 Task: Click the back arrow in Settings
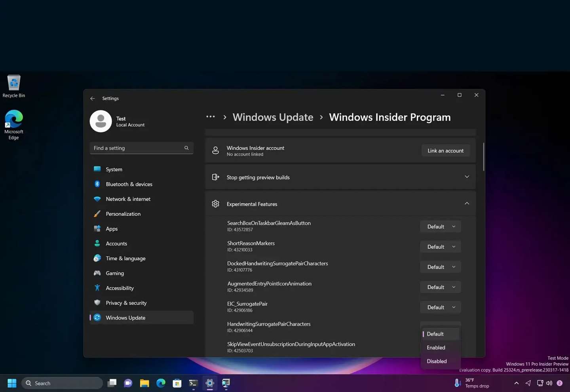(x=92, y=98)
